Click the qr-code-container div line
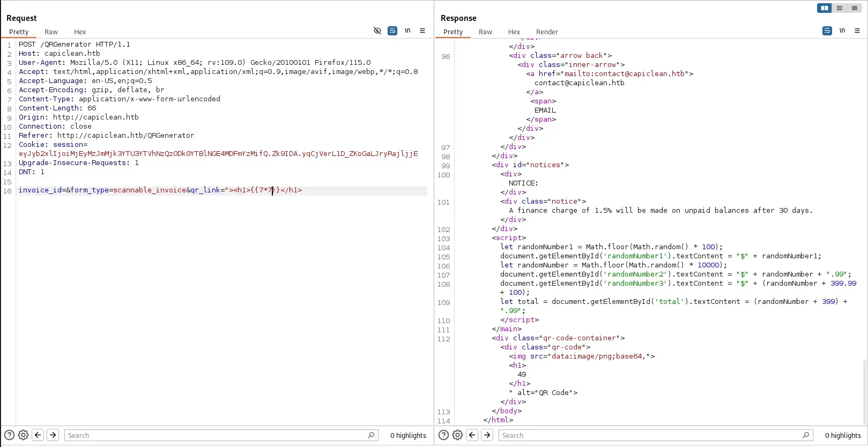The height and width of the screenshot is (447, 868). 558,338
